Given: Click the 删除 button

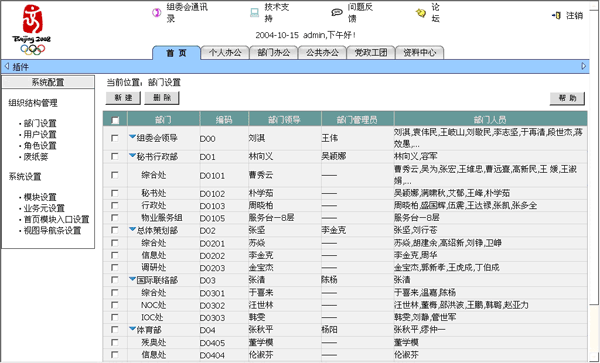Looking at the screenshot, I should click(162, 98).
